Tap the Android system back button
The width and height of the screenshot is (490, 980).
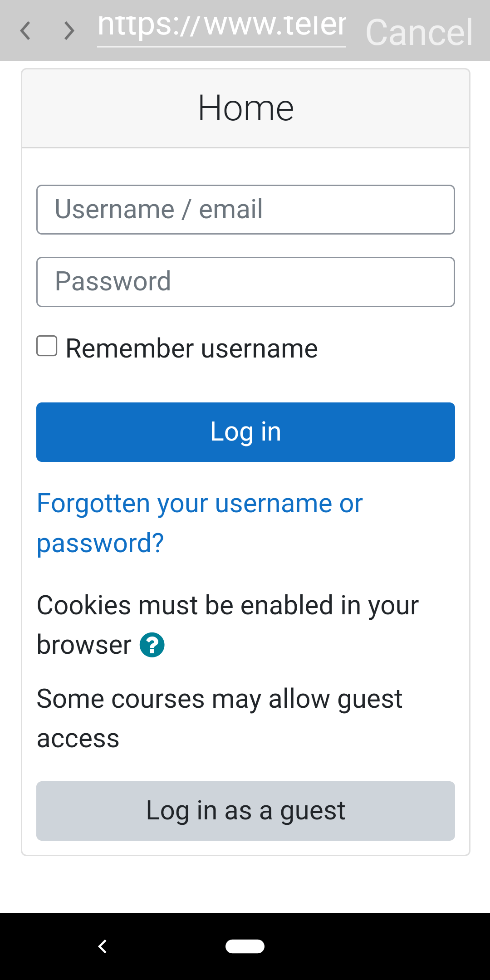[103, 946]
